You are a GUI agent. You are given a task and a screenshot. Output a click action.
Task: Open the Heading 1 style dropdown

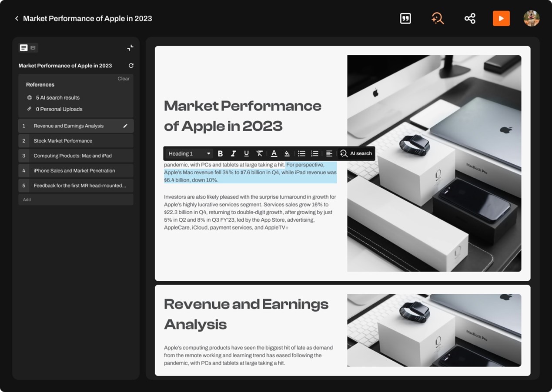click(189, 153)
